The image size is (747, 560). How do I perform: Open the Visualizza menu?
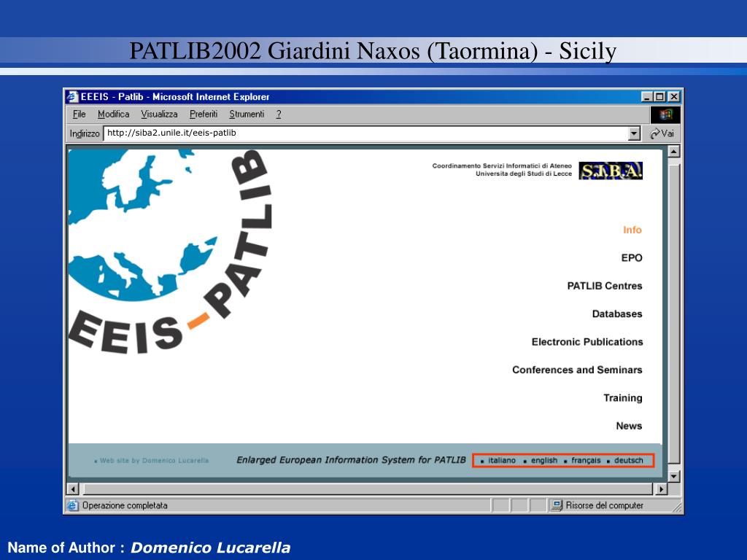[x=159, y=114]
